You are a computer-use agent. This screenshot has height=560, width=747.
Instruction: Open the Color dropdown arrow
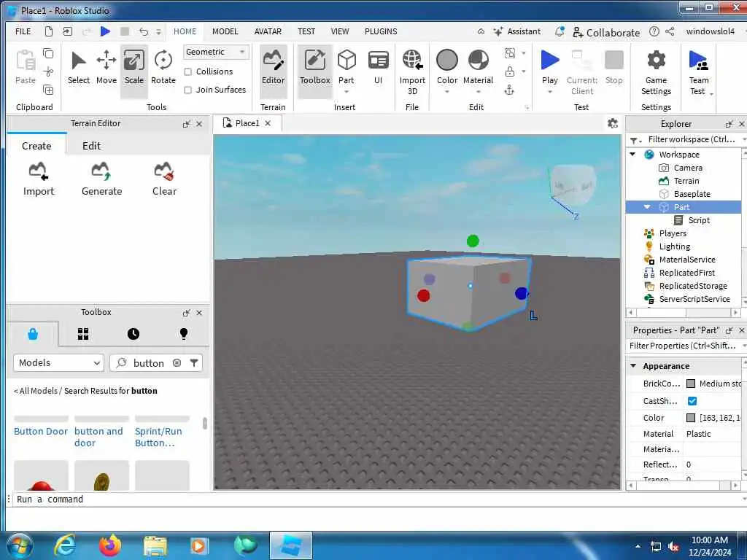coord(447,92)
